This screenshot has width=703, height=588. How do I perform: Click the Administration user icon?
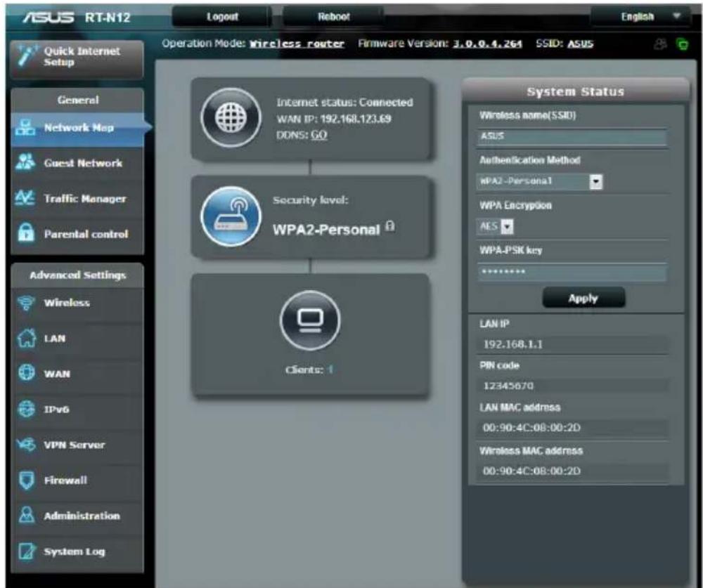[27, 516]
